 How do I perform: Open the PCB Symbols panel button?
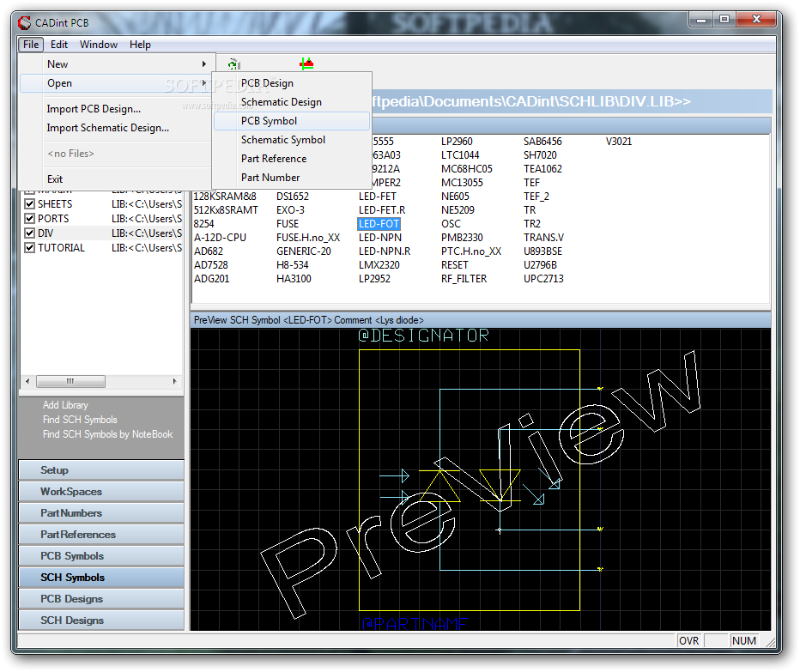(x=101, y=556)
